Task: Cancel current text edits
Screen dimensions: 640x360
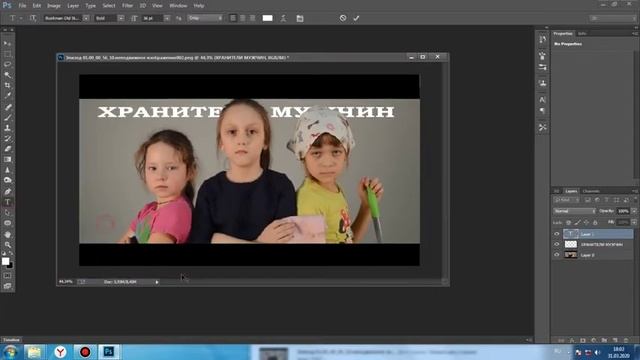Action: click(343, 18)
